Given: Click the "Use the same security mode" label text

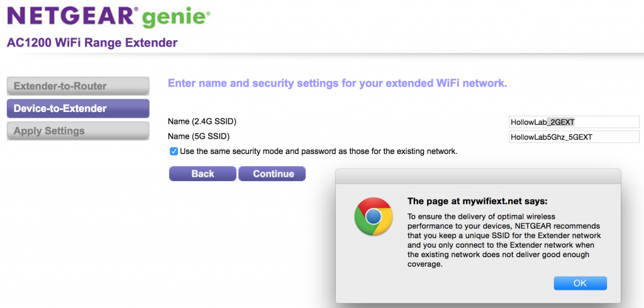Looking at the screenshot, I should 318,151.
